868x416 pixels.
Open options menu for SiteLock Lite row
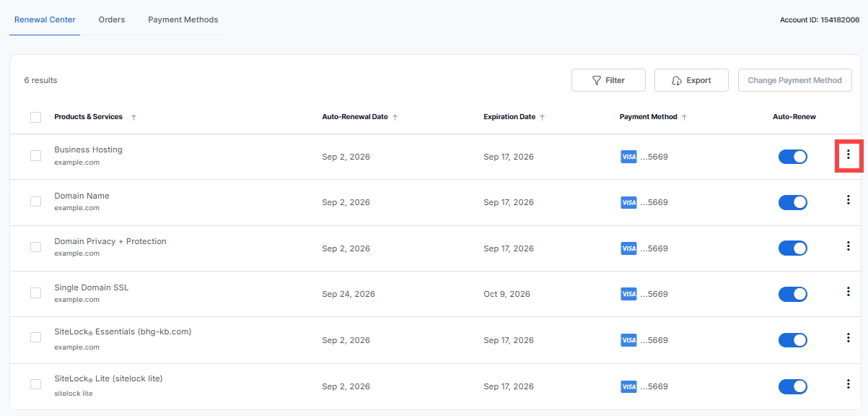tap(848, 384)
